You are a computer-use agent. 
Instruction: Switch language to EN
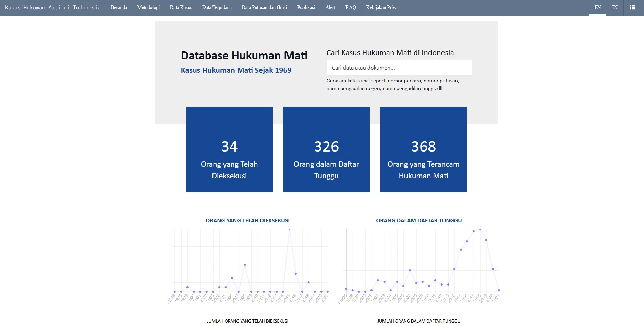point(598,8)
